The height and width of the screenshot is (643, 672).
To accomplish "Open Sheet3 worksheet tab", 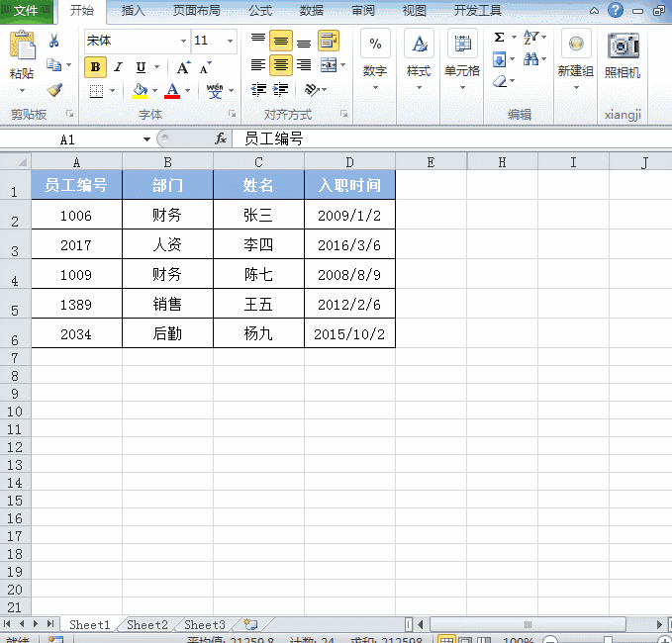I will pos(205,624).
